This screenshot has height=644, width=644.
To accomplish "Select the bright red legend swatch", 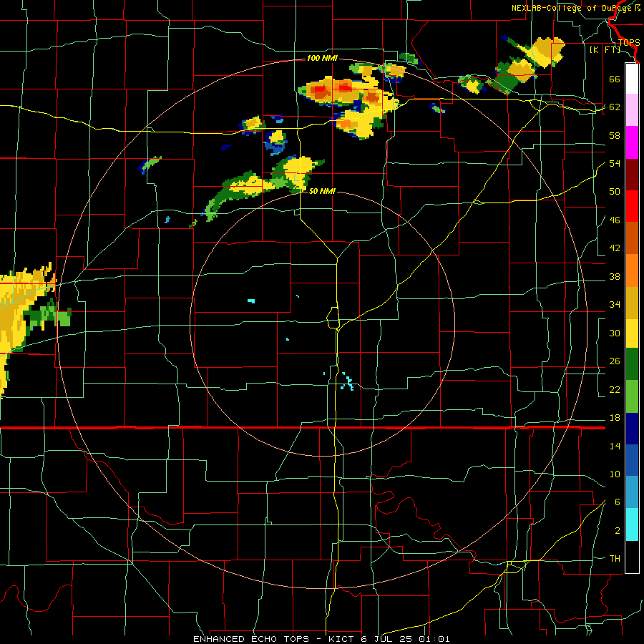I will coord(632,206).
